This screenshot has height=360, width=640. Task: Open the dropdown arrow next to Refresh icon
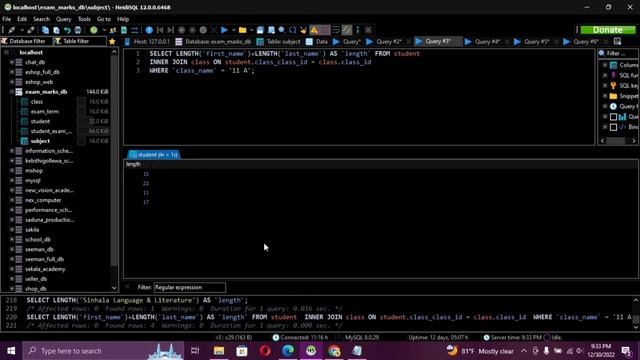(x=104, y=30)
